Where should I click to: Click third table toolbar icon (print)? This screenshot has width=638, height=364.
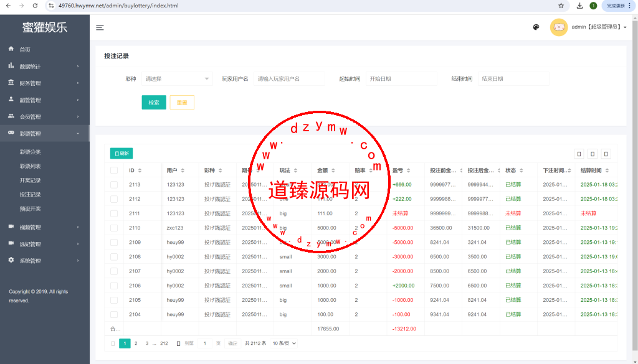click(606, 154)
